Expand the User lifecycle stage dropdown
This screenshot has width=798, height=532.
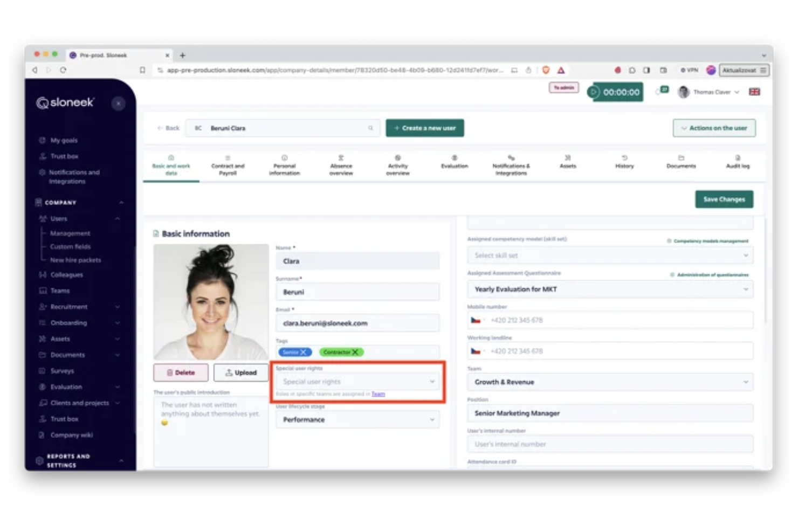[357, 419]
